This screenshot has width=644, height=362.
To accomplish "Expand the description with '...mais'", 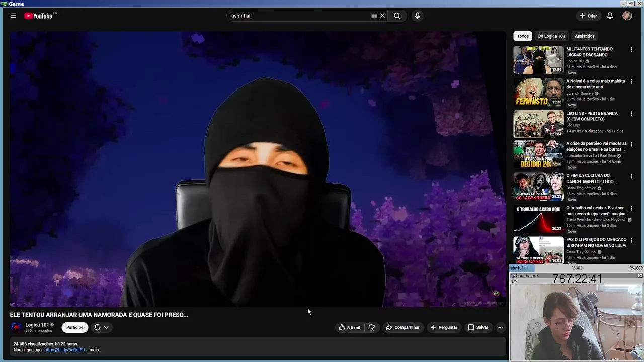I will pos(93,350).
